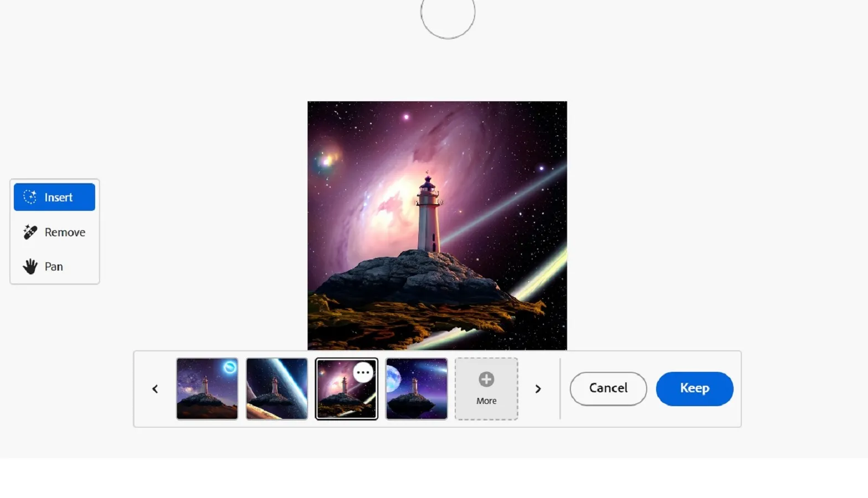868x498 pixels.
Task: Select the Remove tool
Action: (54, 232)
